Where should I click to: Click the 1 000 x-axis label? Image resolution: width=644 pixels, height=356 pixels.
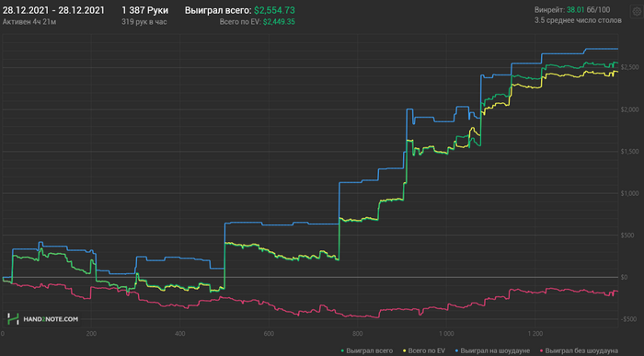446,334
